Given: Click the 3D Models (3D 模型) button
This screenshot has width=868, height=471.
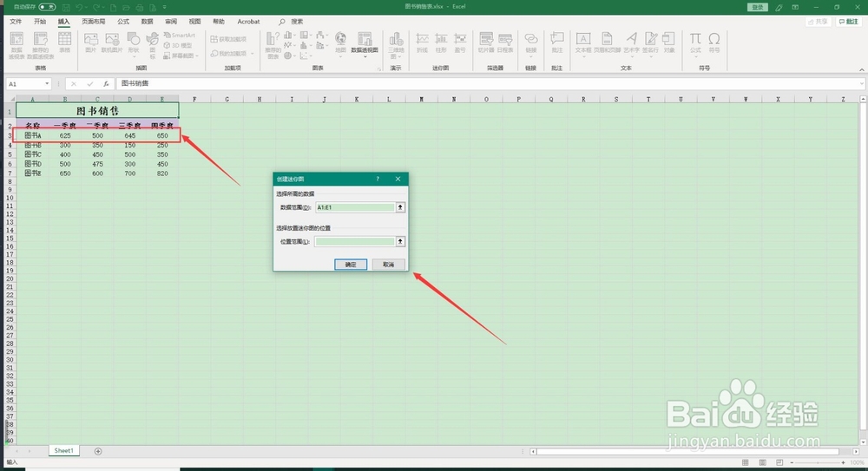Looking at the screenshot, I should [x=178, y=45].
